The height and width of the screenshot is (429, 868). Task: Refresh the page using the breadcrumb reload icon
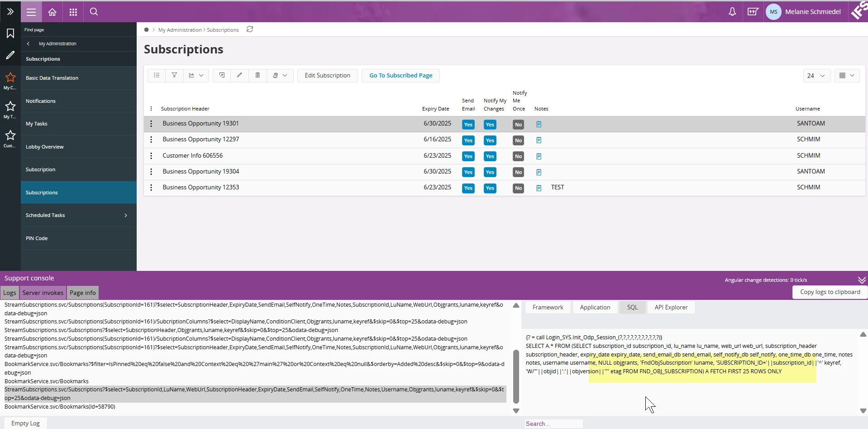coord(250,29)
